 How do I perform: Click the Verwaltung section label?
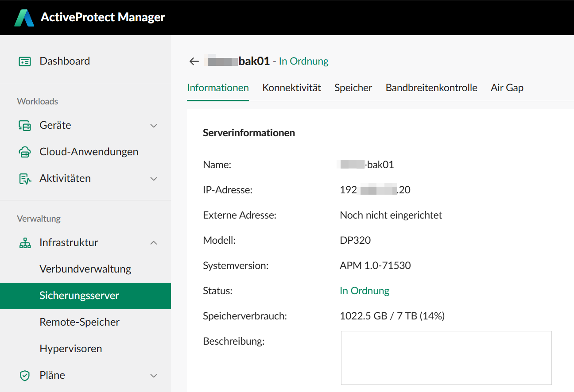point(39,219)
